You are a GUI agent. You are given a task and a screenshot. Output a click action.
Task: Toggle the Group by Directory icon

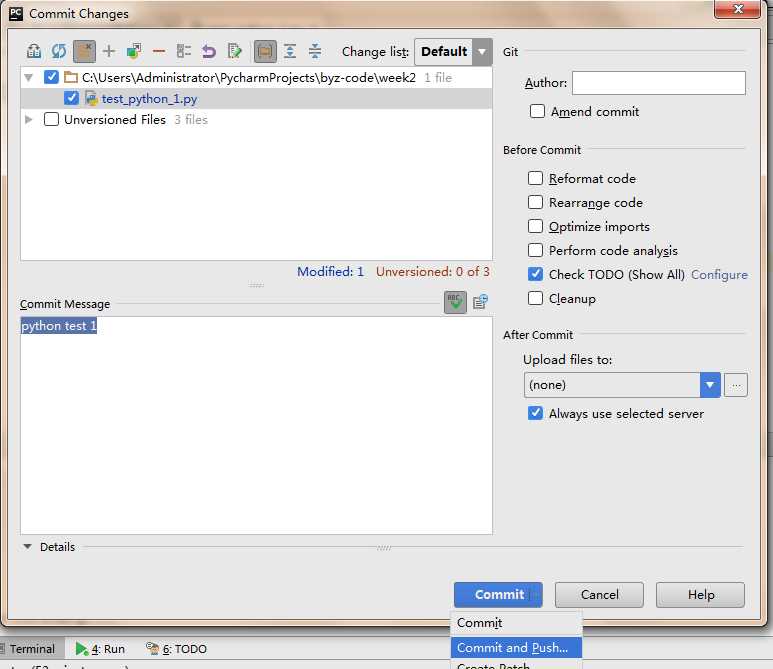coord(265,51)
